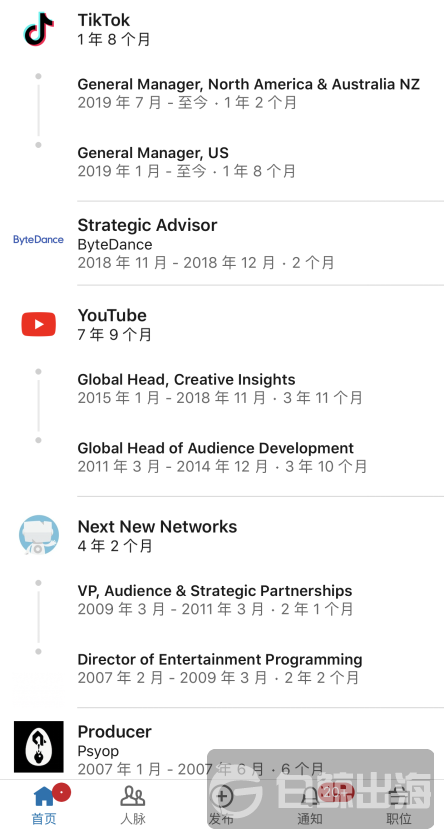Tap the Psyop company logo
The image size is (444, 839).
[39, 746]
